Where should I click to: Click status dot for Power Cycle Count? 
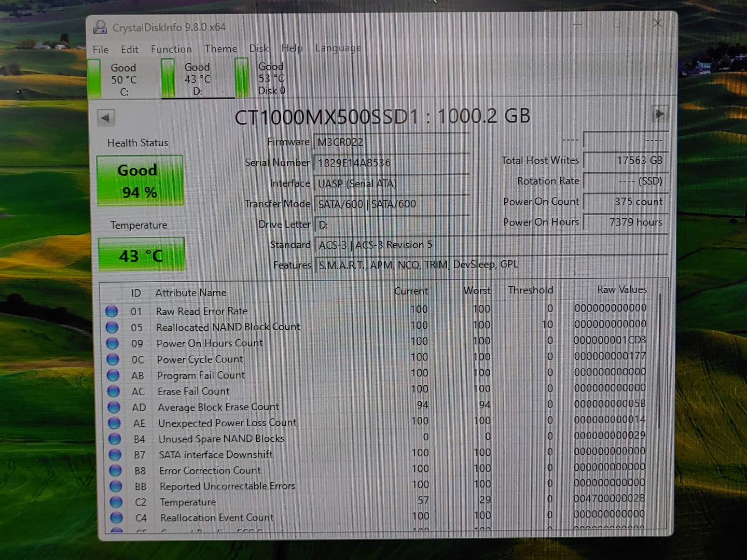point(113,359)
